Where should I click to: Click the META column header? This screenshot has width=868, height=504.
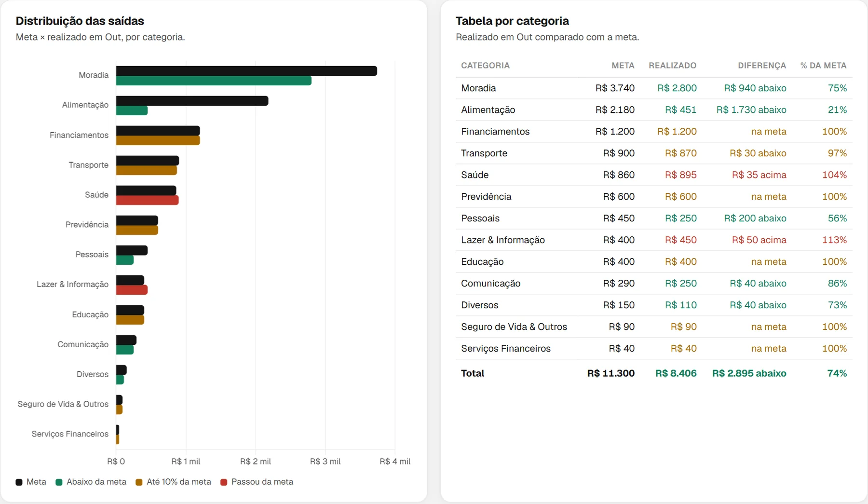click(623, 66)
